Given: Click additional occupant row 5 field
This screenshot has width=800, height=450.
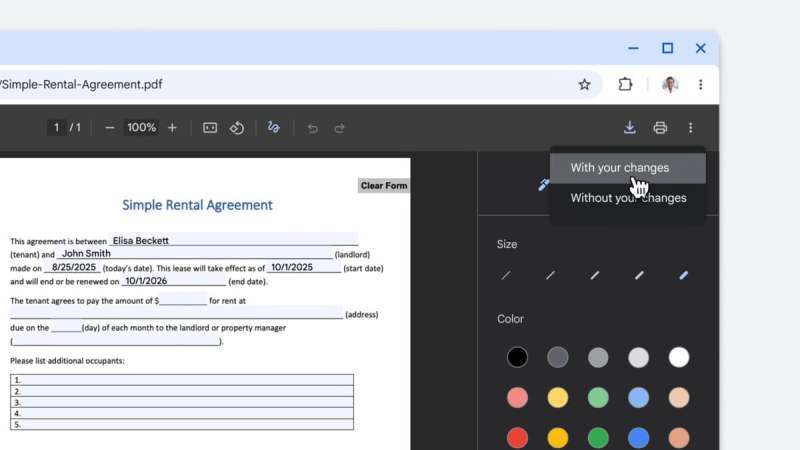Looking at the screenshot, I should (x=182, y=424).
